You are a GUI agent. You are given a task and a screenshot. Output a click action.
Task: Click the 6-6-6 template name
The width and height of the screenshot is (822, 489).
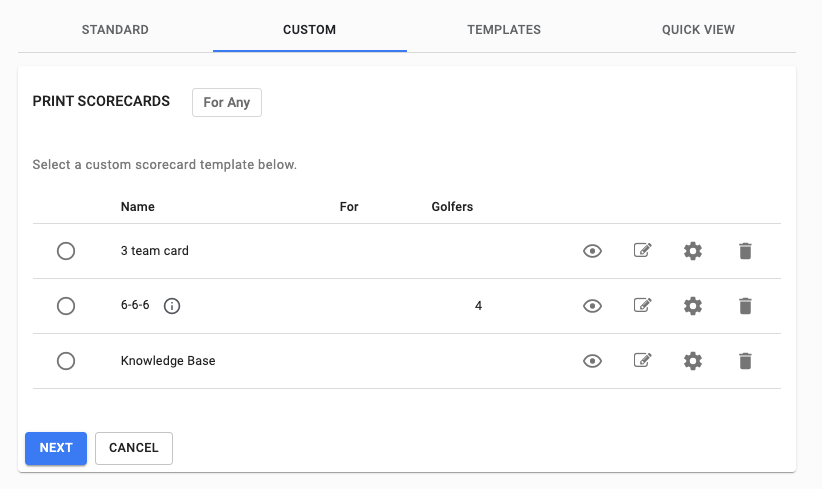(x=135, y=305)
